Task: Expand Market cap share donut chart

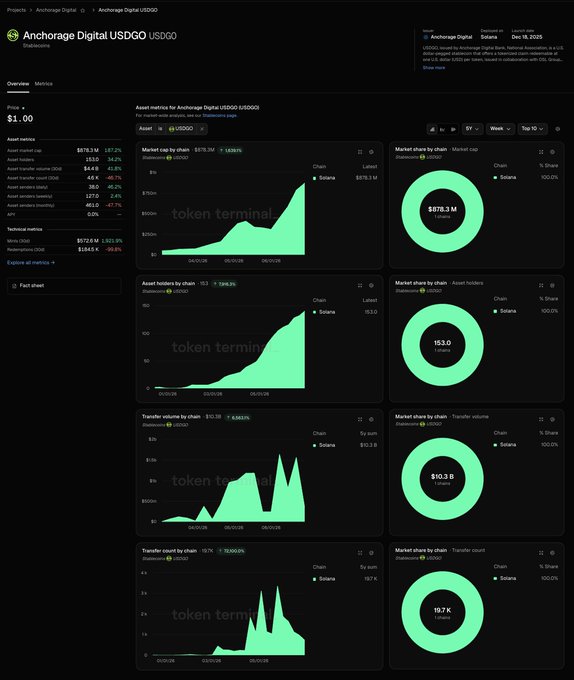Action: (x=541, y=152)
